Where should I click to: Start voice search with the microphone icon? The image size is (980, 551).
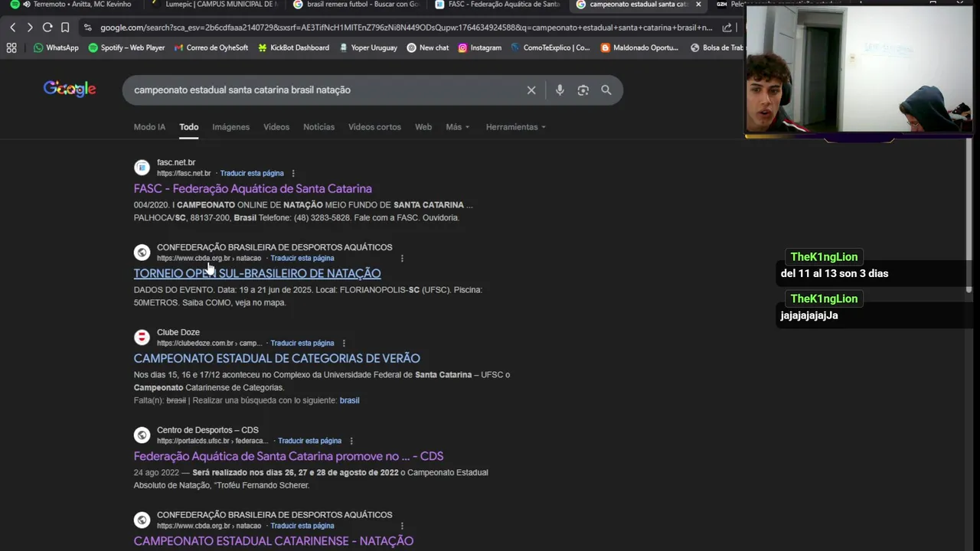(560, 90)
